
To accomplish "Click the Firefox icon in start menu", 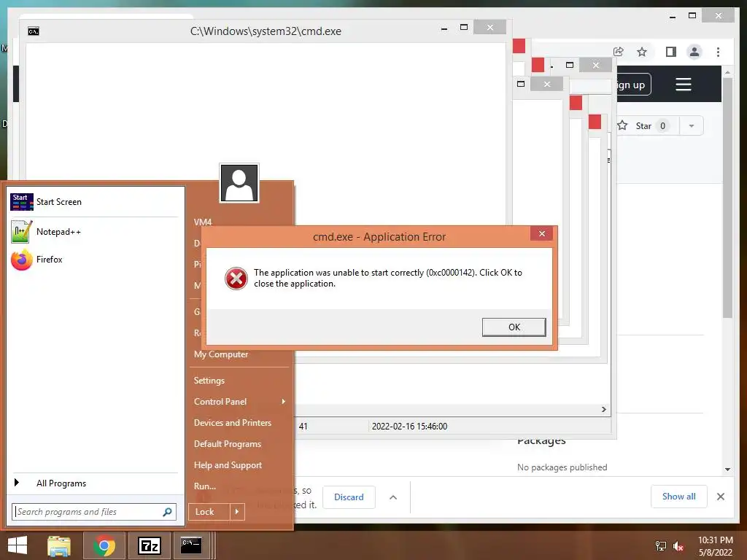I will 21,260.
